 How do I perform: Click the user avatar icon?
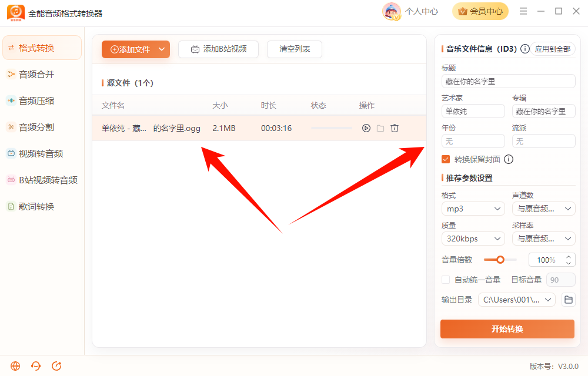391,11
